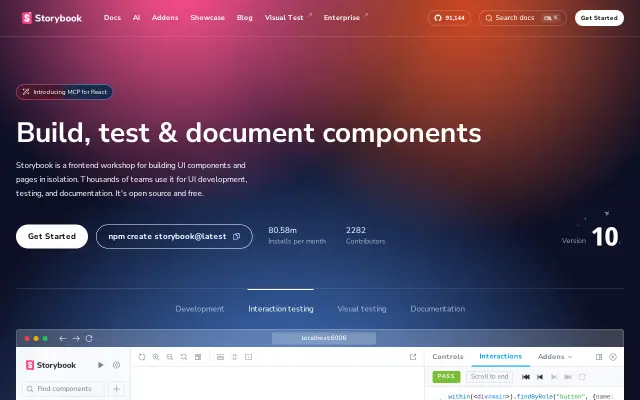Click the white Get Started hero button
This screenshot has height=400, width=640.
52,236
